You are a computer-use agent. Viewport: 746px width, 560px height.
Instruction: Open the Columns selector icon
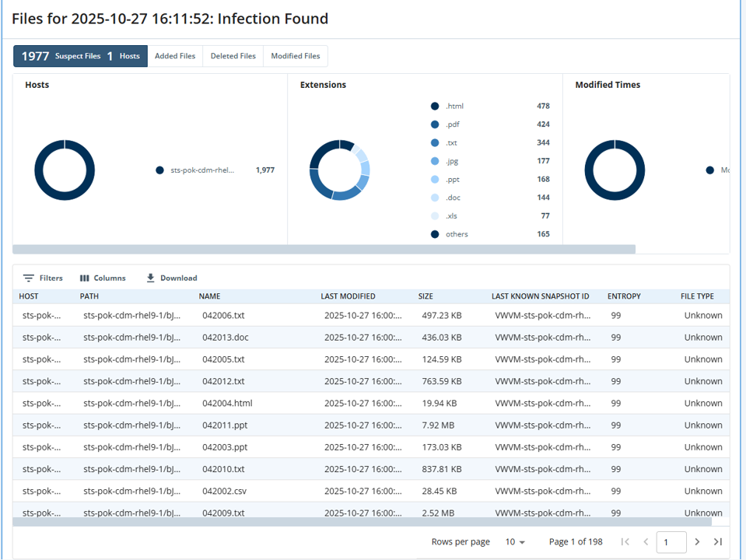pos(84,278)
